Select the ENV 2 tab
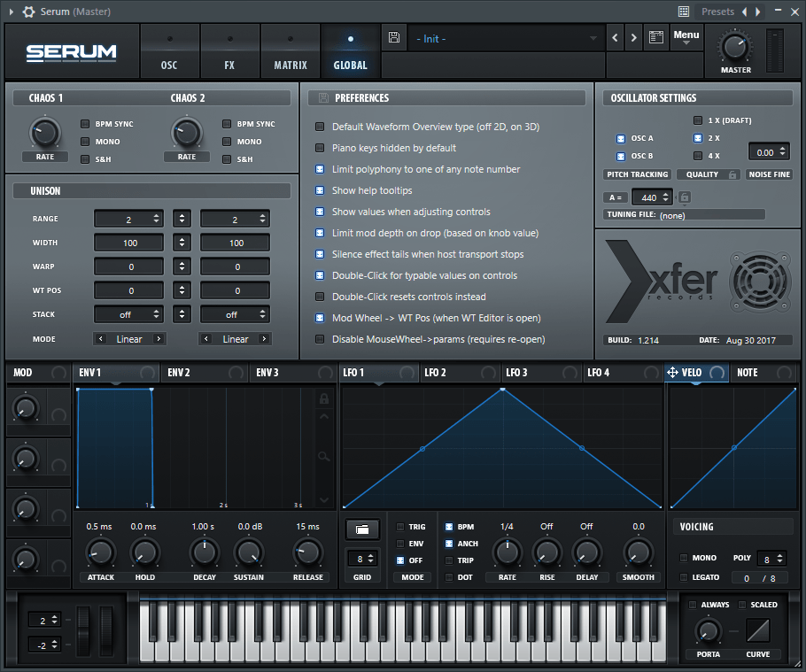The image size is (806, 672). (x=204, y=373)
